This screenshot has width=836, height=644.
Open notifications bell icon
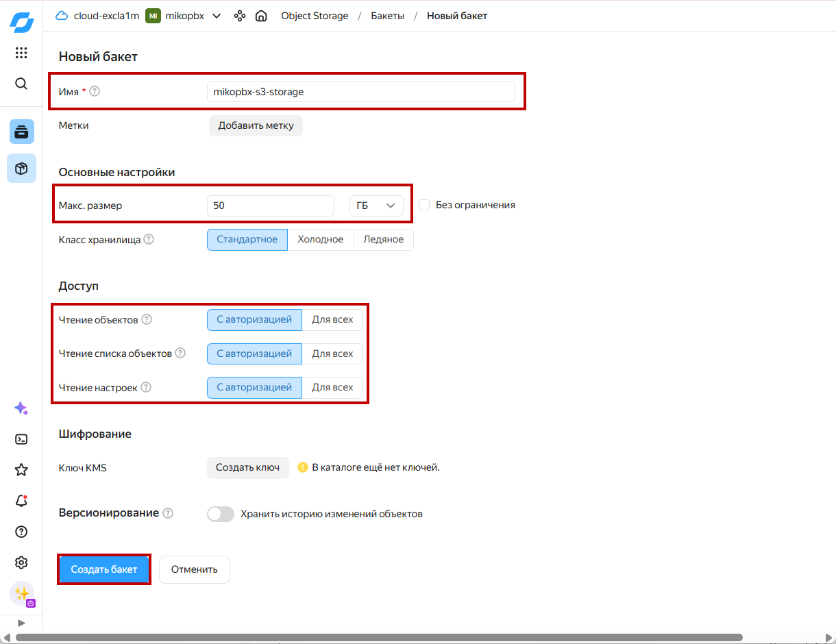coord(21,501)
